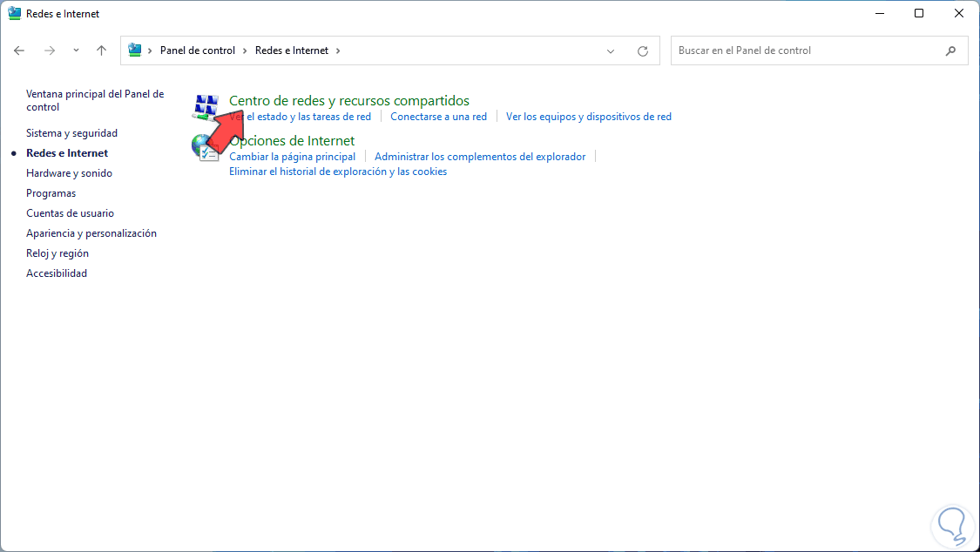The image size is (980, 552).
Task: Click the Control Panel icon in address bar
Action: [x=134, y=50]
